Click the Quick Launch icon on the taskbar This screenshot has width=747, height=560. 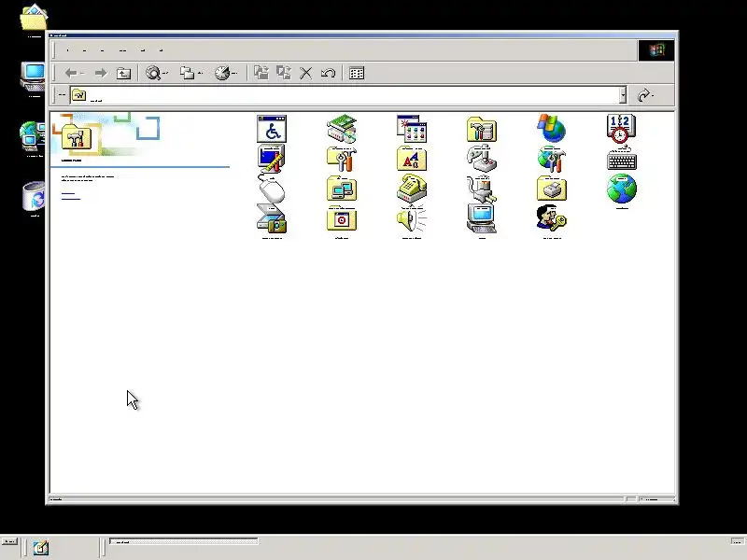tap(41, 548)
